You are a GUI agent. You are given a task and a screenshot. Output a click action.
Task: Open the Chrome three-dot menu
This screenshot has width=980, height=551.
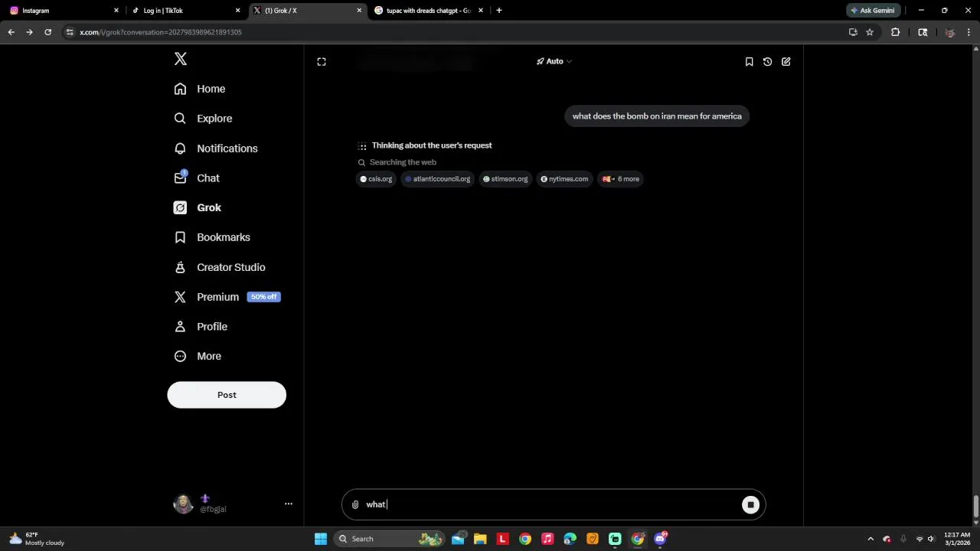pos(969,32)
